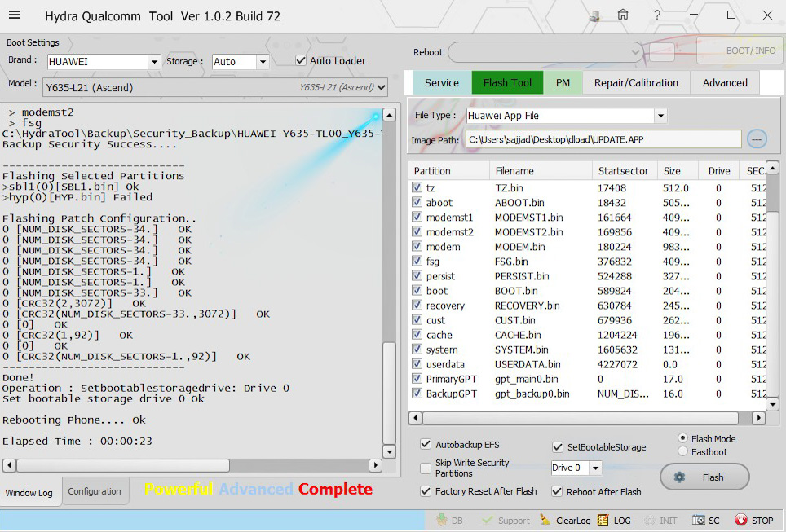Click partition list horizontal scrollbar
The width and height of the screenshot is (786, 532).
point(581,418)
